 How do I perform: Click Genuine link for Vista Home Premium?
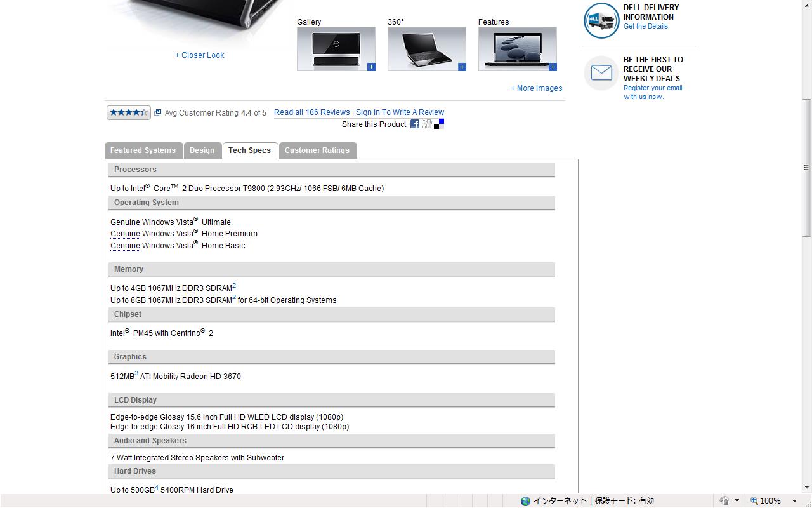click(125, 234)
